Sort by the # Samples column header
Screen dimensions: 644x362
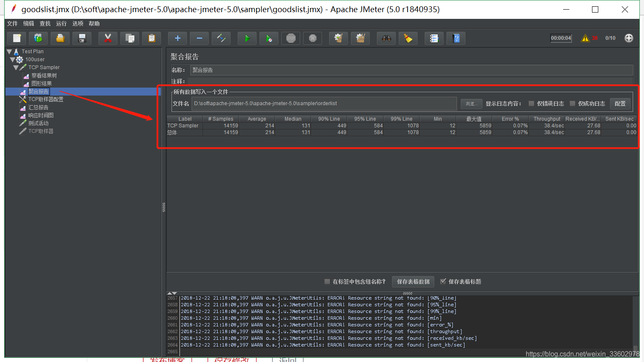tap(221, 119)
